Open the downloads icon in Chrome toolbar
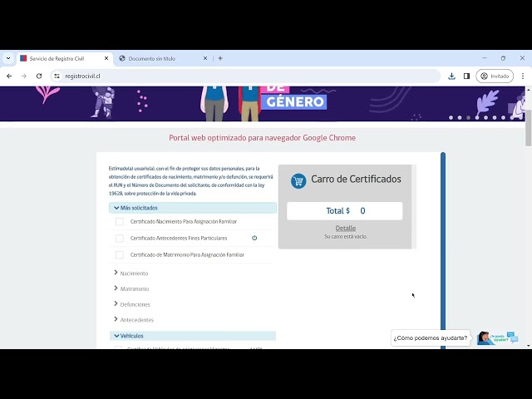The image size is (532, 399). point(451,76)
